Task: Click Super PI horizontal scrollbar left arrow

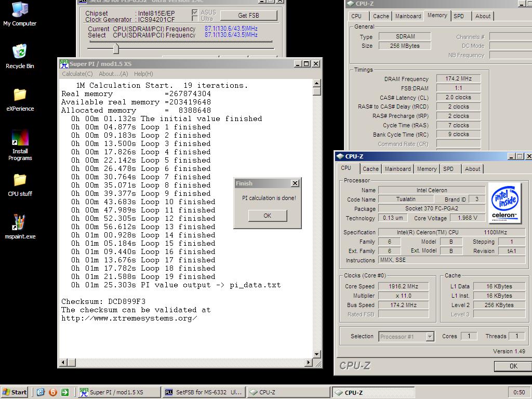Action: (x=63, y=363)
